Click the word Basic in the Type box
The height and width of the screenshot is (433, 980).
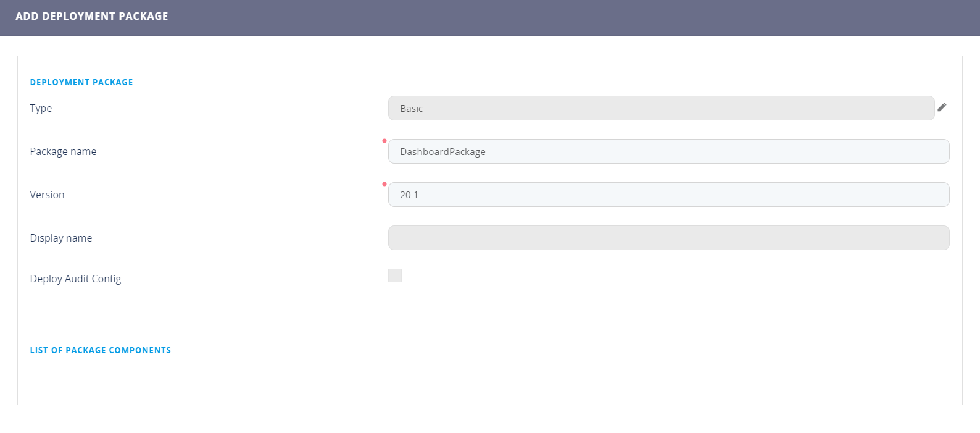coord(411,109)
